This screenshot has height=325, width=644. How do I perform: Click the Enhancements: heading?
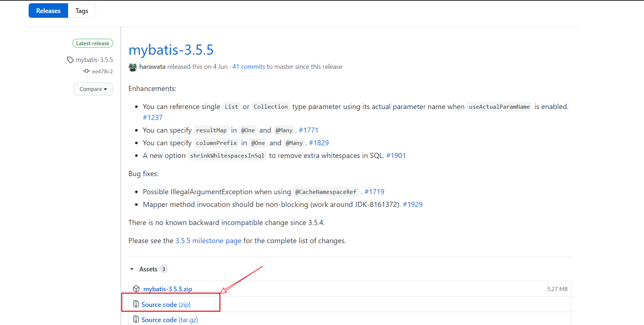152,88
